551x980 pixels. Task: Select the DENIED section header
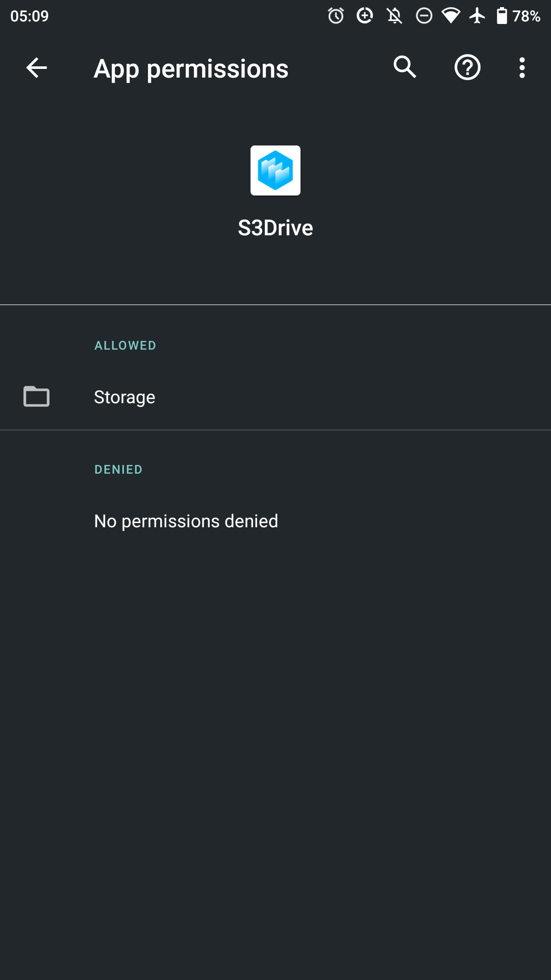(x=118, y=470)
